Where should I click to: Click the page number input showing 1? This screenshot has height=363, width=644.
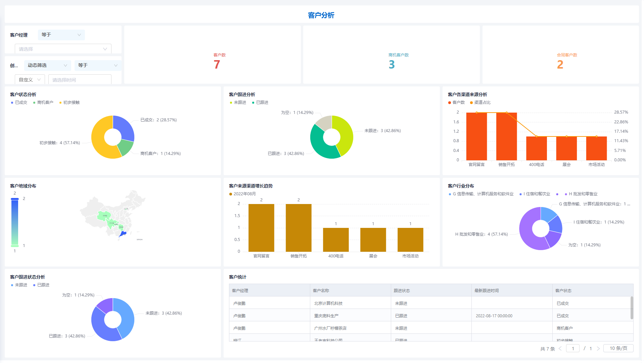coord(573,349)
